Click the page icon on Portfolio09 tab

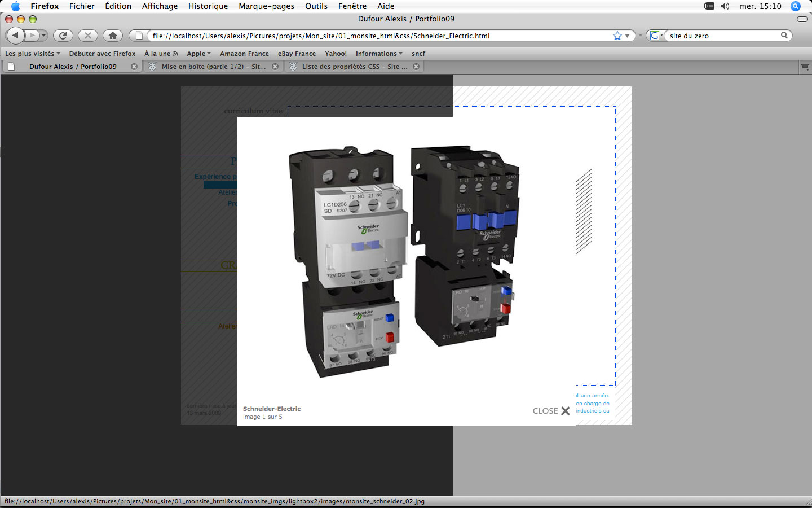(x=11, y=67)
